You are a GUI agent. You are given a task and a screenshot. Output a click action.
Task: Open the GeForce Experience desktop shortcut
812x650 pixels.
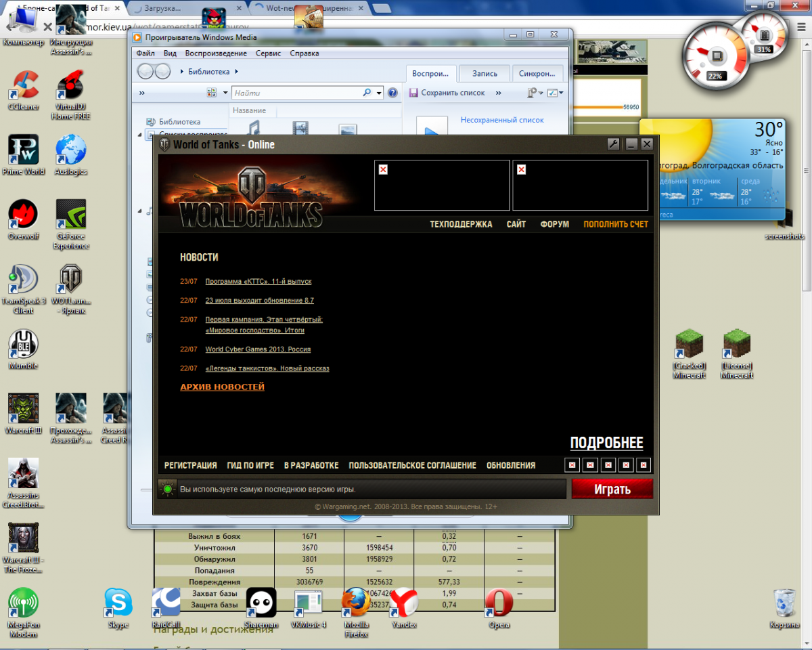tap(71, 223)
